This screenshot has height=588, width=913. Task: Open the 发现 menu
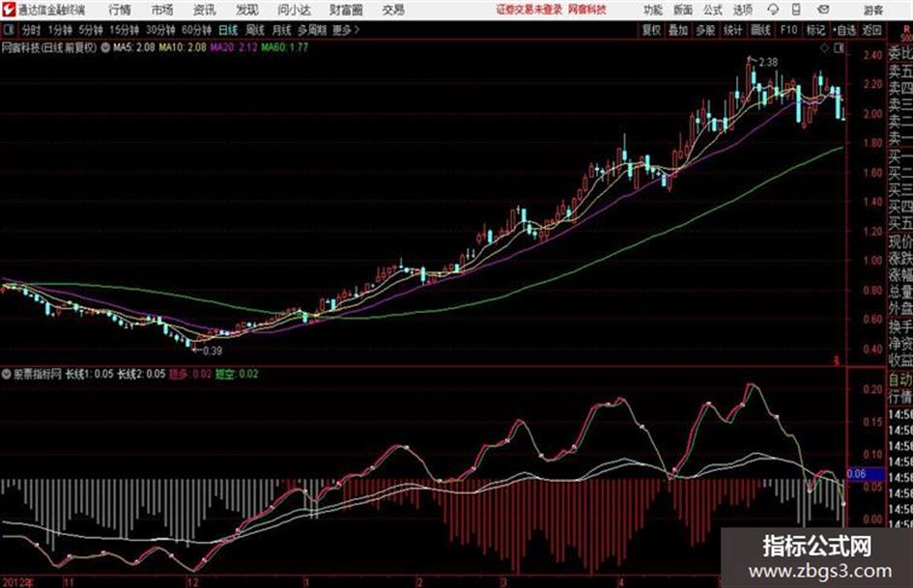pos(247,10)
